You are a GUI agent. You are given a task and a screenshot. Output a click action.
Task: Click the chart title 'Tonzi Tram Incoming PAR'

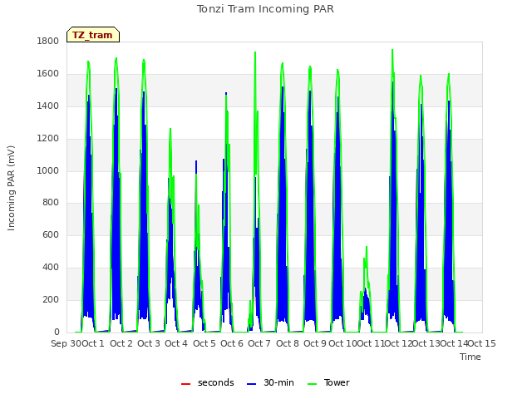265,9
